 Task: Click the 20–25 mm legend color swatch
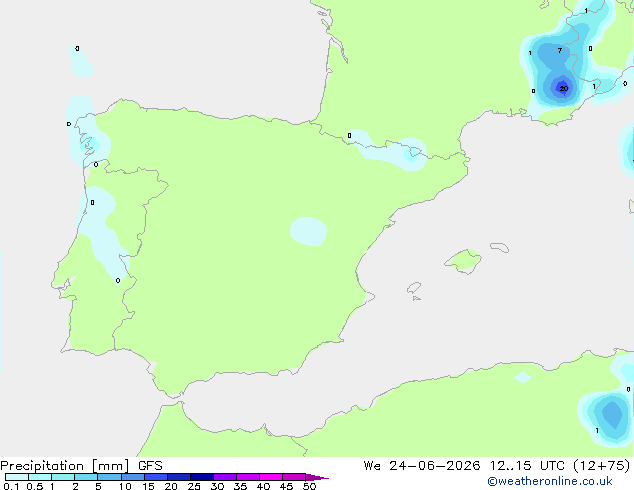(x=179, y=477)
